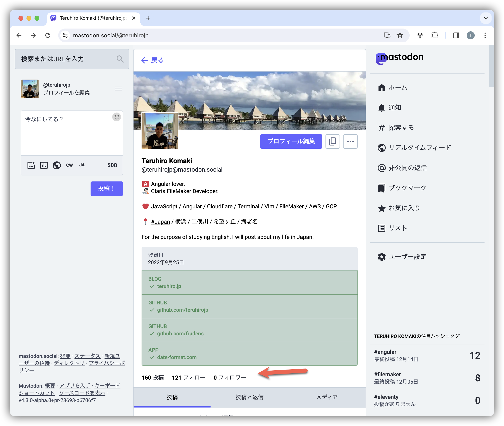
Task: Open the teruhiro.jp blog link
Action: (x=169, y=286)
